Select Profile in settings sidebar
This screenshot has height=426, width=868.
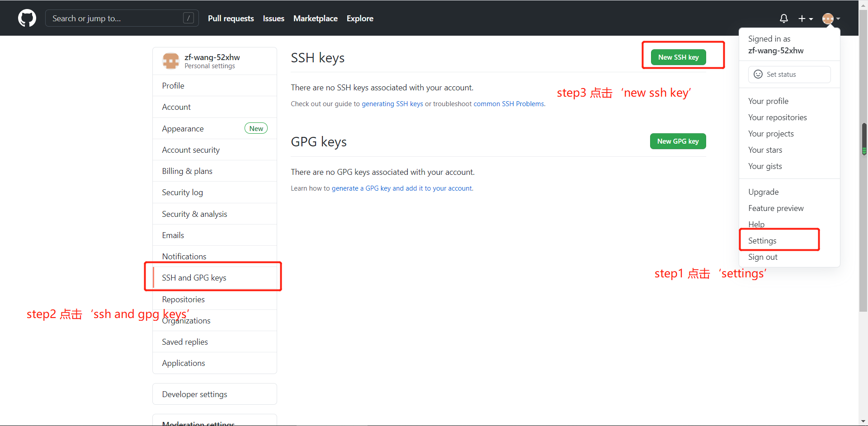coord(215,86)
